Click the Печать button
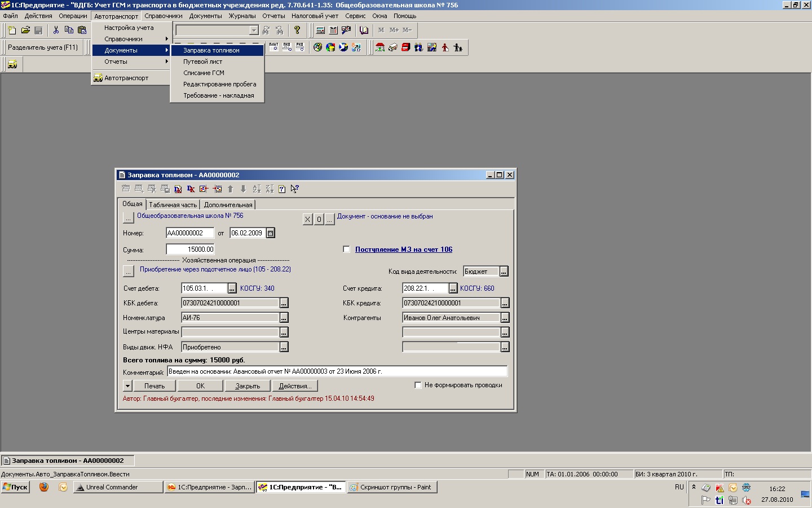This screenshot has height=508, width=812. click(155, 386)
